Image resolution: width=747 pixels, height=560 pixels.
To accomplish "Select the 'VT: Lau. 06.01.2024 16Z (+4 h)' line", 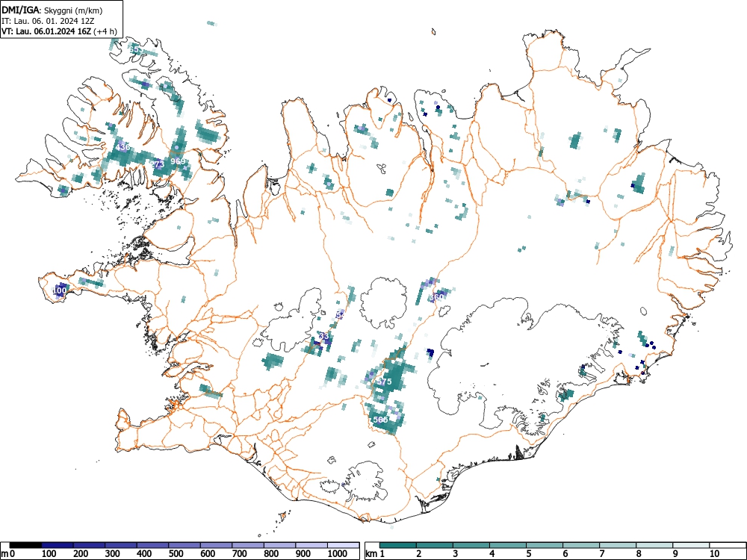I will click(x=59, y=31).
